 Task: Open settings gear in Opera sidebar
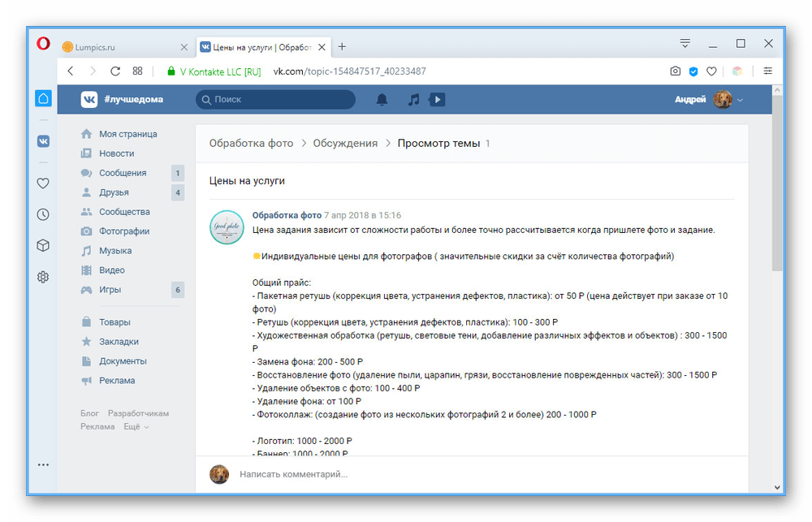pyautogui.click(x=43, y=277)
